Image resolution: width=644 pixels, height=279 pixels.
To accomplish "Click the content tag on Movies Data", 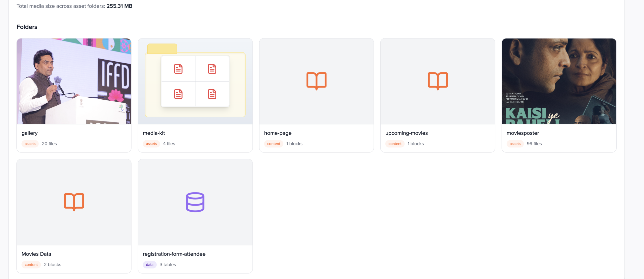I will (x=31, y=265).
